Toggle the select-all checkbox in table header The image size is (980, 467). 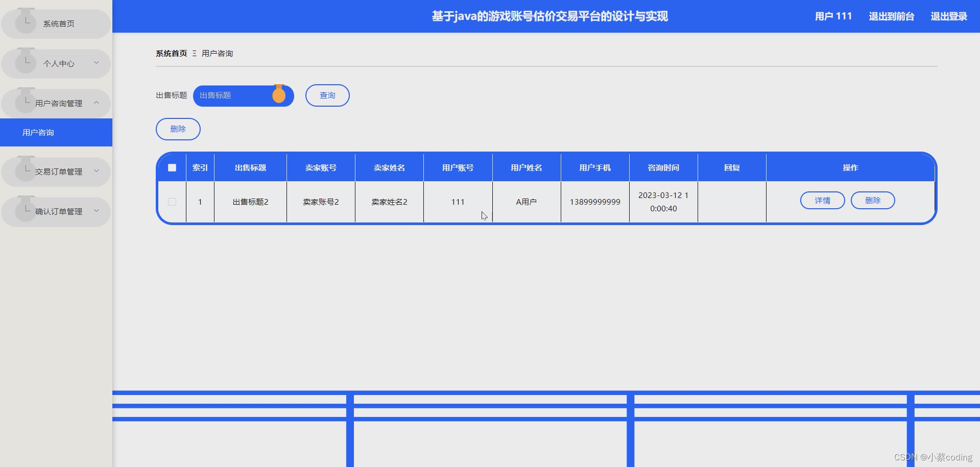(172, 167)
